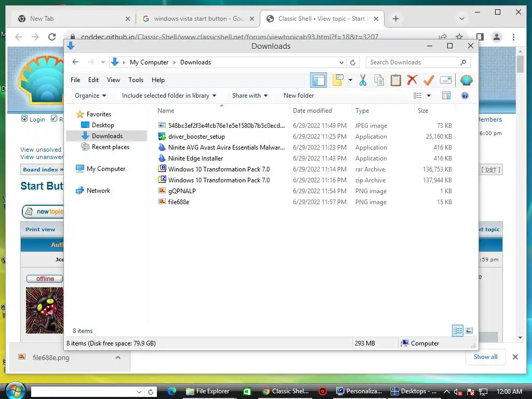Open the View menu
The width and height of the screenshot is (532, 399).
113,80
